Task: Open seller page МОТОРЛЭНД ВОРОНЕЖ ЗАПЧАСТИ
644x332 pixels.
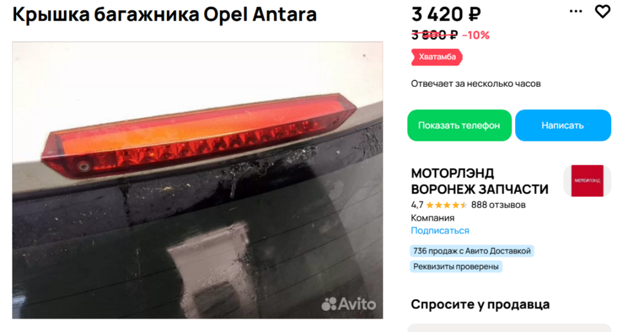Action: tap(479, 181)
